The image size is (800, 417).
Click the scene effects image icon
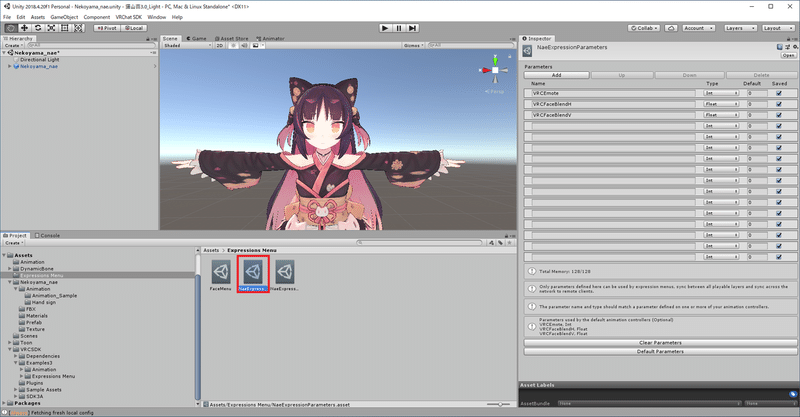click(256, 45)
